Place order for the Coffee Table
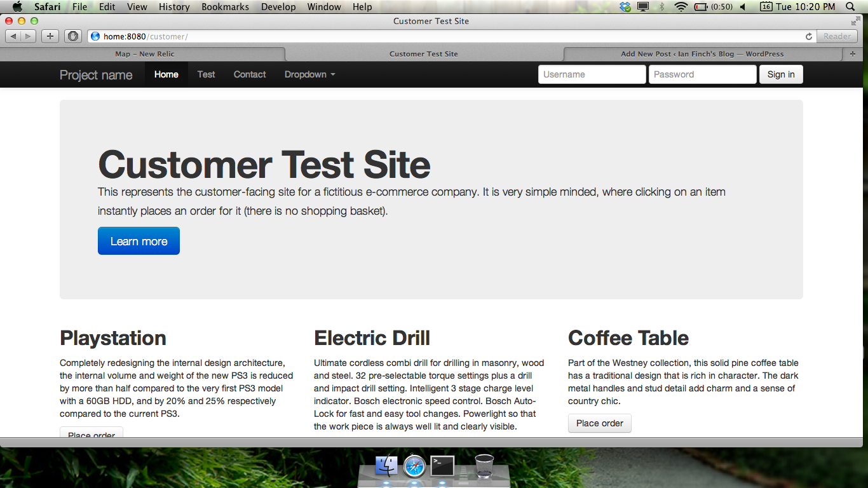 (x=599, y=423)
